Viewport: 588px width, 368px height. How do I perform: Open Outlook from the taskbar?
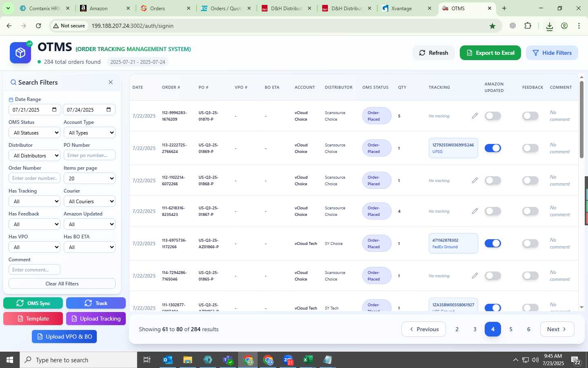[x=167, y=360]
